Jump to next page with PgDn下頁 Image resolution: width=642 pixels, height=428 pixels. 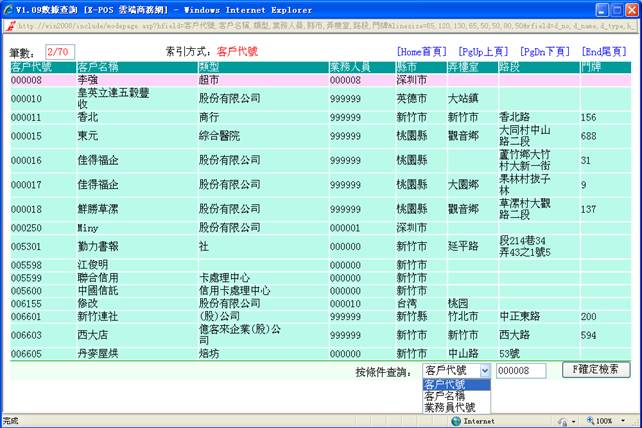[545, 50]
